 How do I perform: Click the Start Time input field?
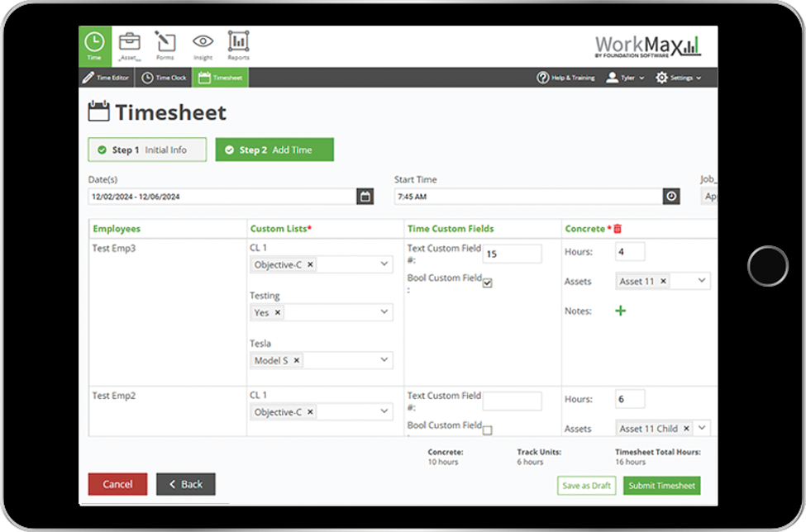529,196
